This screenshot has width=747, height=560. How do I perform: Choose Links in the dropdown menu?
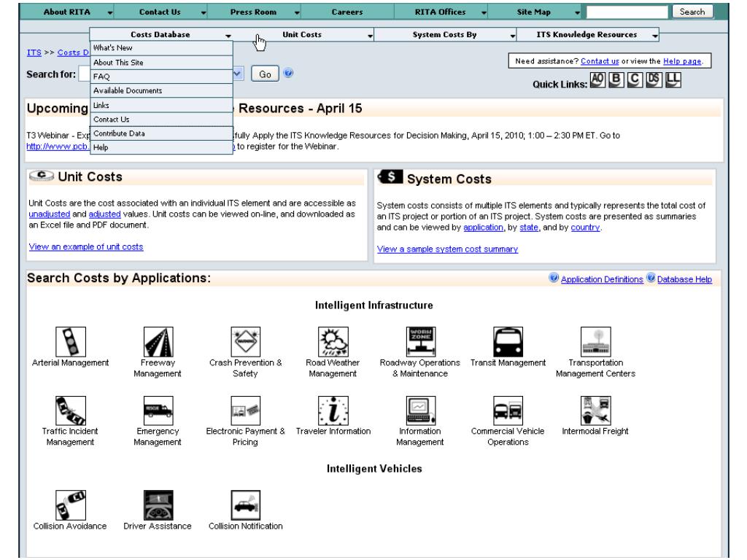tap(161, 105)
